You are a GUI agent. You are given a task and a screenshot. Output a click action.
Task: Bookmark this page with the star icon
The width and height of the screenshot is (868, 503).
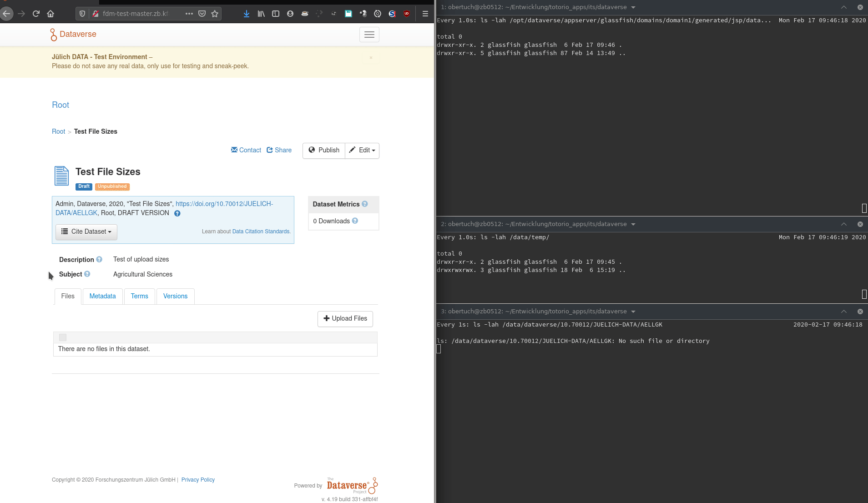pos(215,14)
